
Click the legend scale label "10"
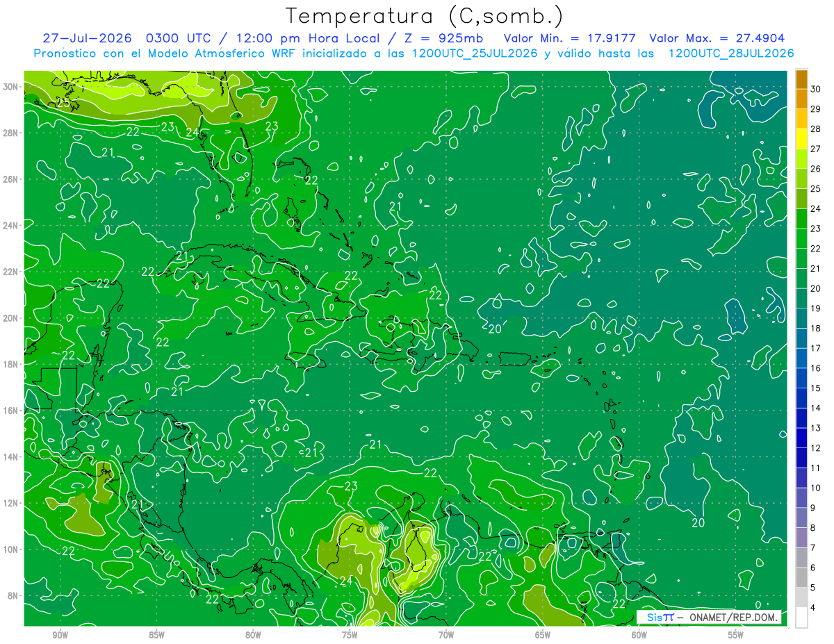click(x=815, y=488)
